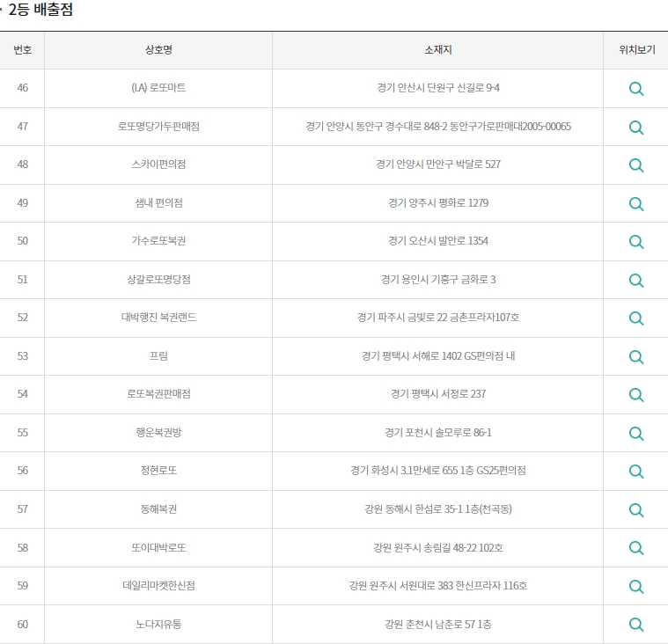Click row number 50

[x=22, y=241]
